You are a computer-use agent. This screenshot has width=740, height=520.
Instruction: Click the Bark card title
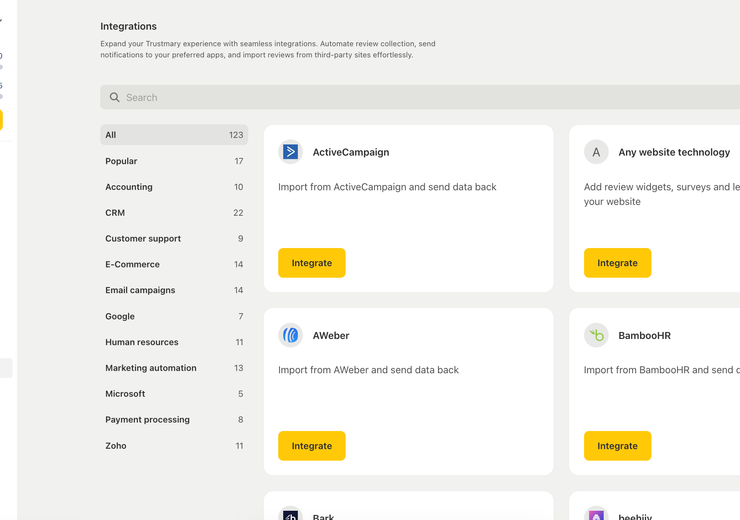(323, 517)
